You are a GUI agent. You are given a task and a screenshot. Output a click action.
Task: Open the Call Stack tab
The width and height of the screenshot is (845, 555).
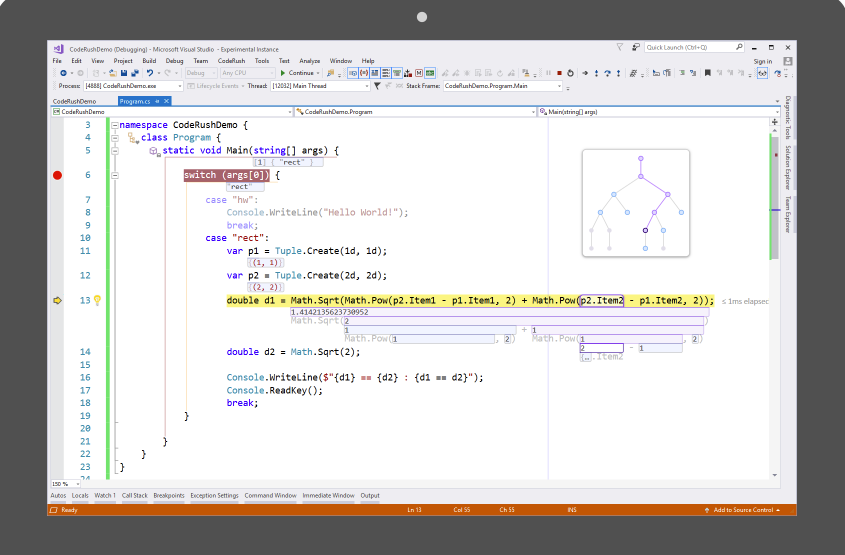[134, 496]
